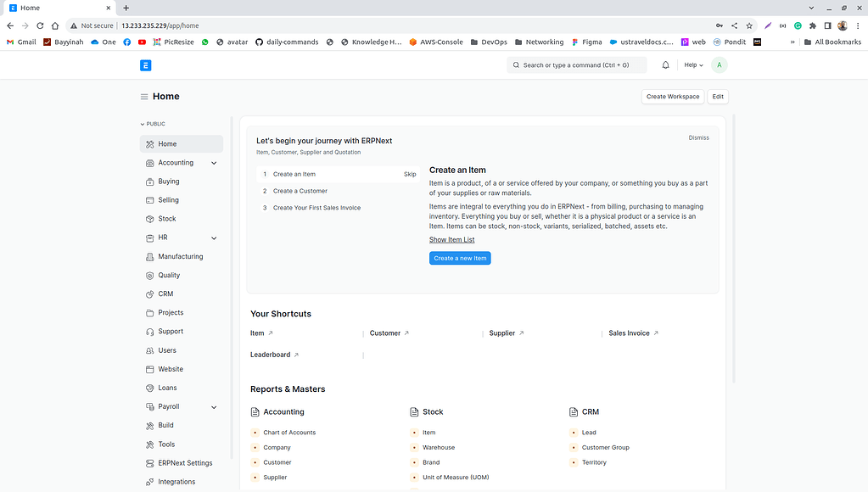Screen dimensions: 868x492
Task: Open the Projects sidebar icon
Action: point(149,312)
